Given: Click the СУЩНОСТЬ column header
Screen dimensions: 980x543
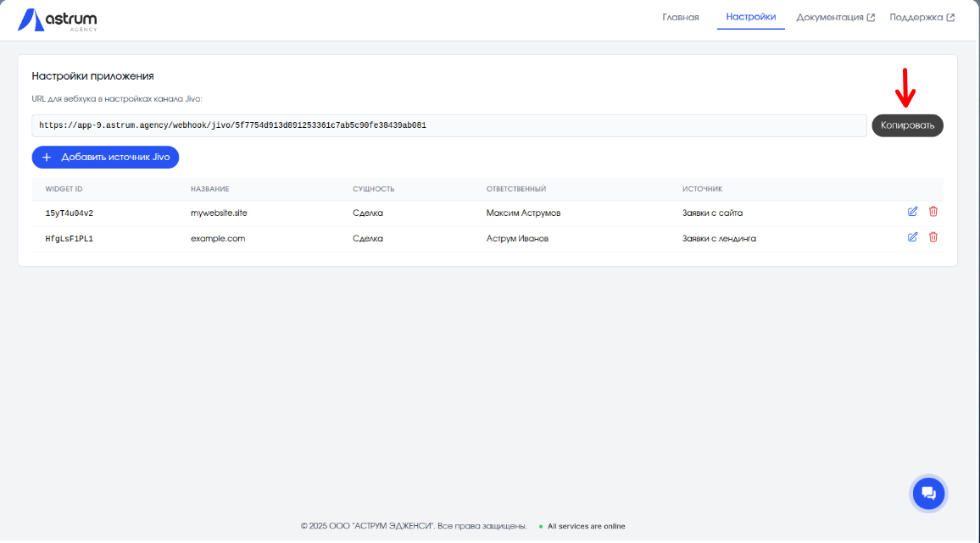Looking at the screenshot, I should tap(373, 189).
